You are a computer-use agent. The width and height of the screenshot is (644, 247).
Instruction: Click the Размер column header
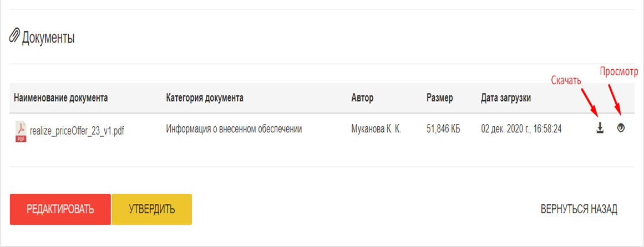coord(439,98)
